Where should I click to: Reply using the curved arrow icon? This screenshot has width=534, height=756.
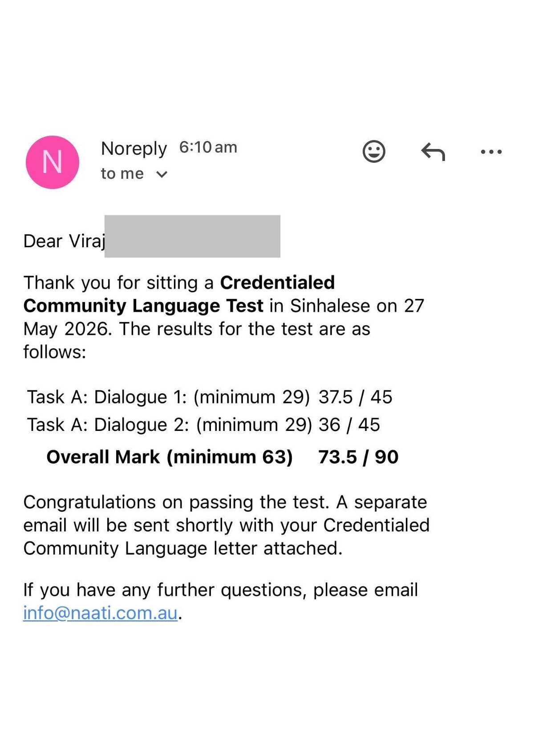click(x=433, y=152)
